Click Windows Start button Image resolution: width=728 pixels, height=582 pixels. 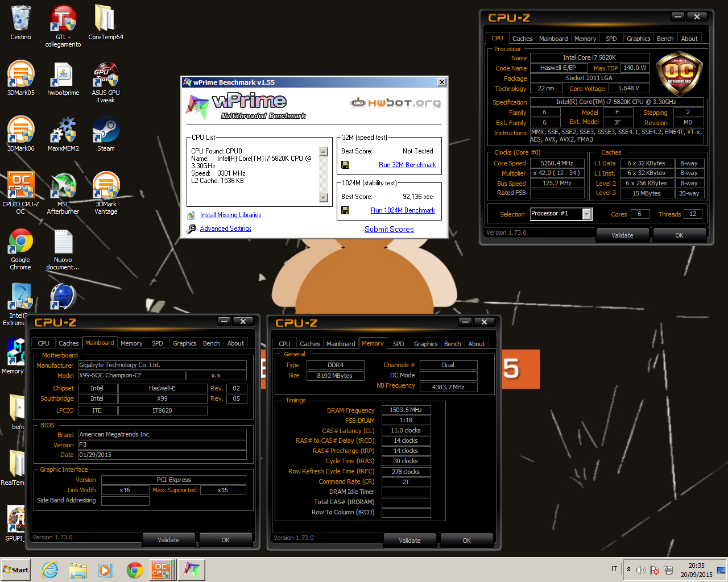click(15, 570)
